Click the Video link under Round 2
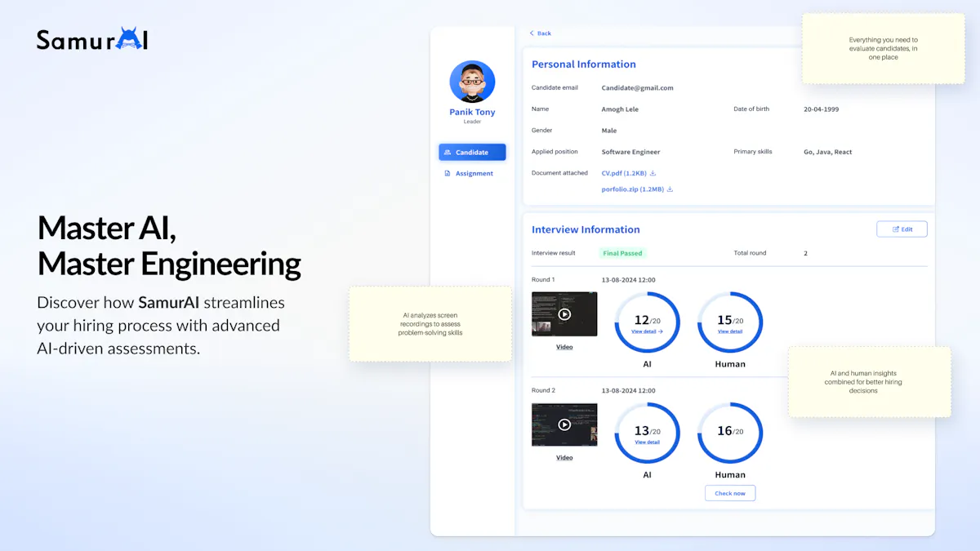This screenshot has height=551, width=980. (564, 458)
